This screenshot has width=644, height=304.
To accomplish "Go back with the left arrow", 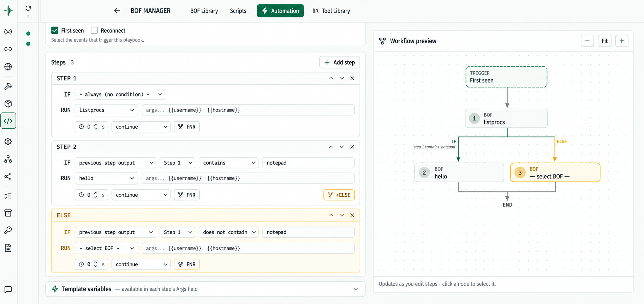I will 117,11.
